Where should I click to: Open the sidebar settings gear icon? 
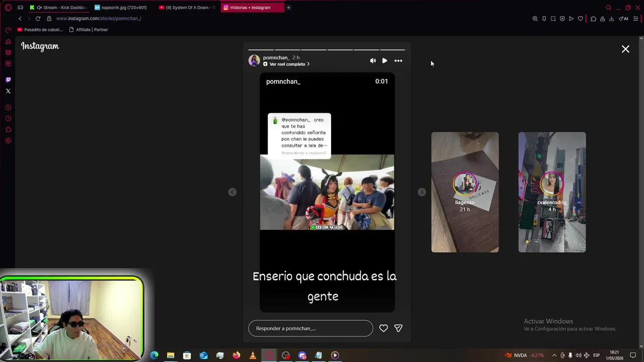click(8, 141)
